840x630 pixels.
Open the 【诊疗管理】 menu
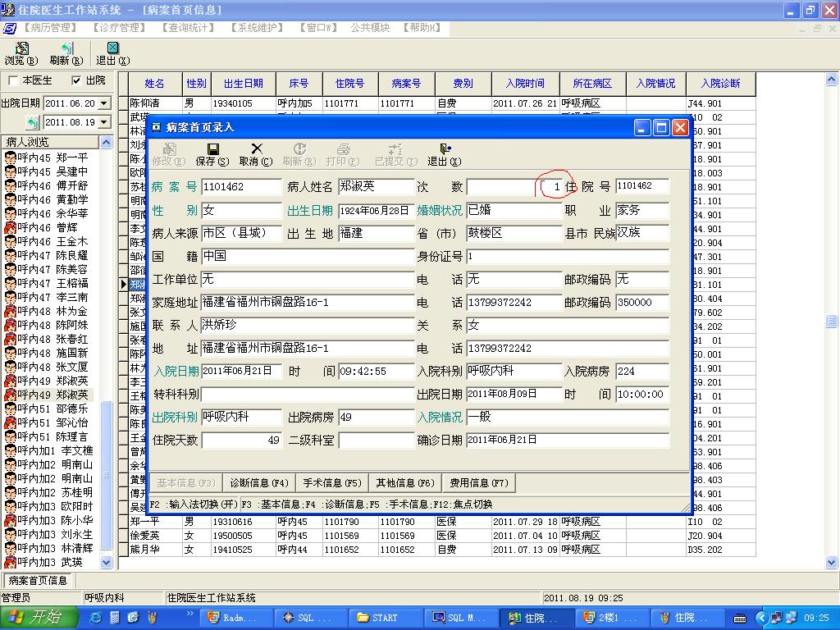pyautogui.click(x=119, y=27)
